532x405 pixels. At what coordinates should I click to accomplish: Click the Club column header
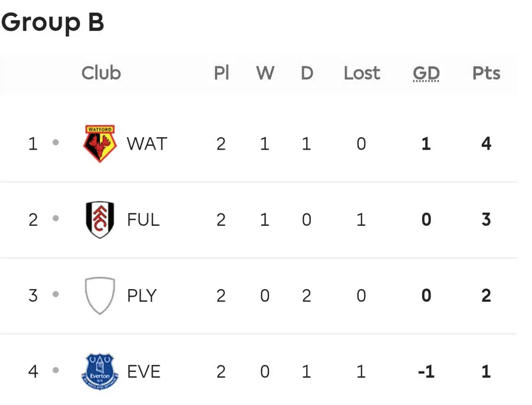(x=101, y=73)
